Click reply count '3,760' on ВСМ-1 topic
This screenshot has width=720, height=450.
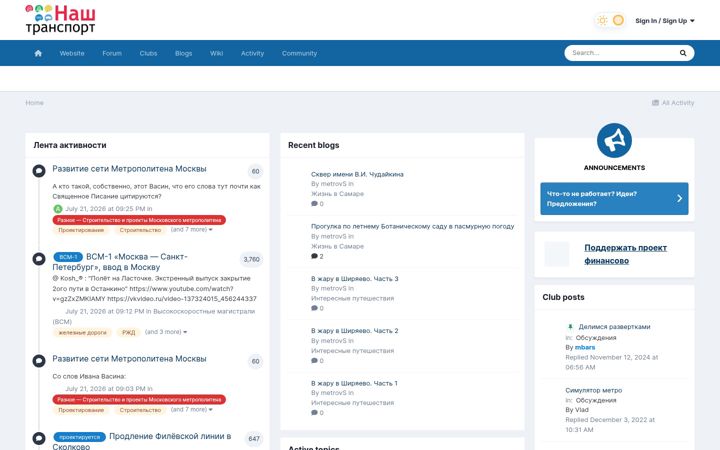click(x=252, y=259)
